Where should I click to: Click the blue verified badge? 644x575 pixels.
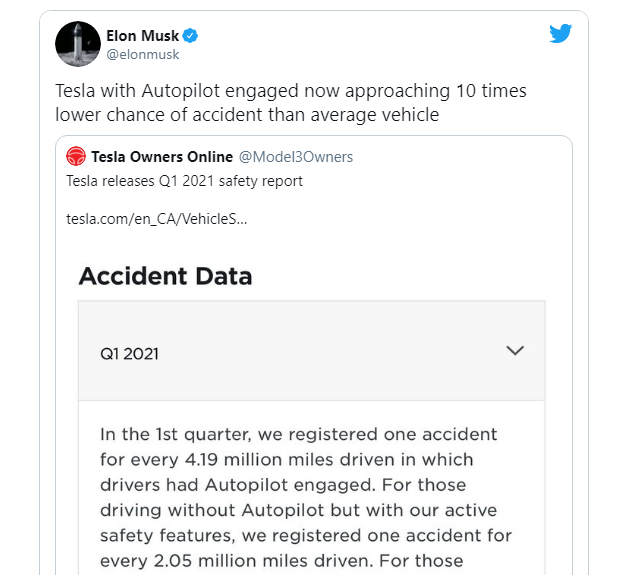click(190, 36)
